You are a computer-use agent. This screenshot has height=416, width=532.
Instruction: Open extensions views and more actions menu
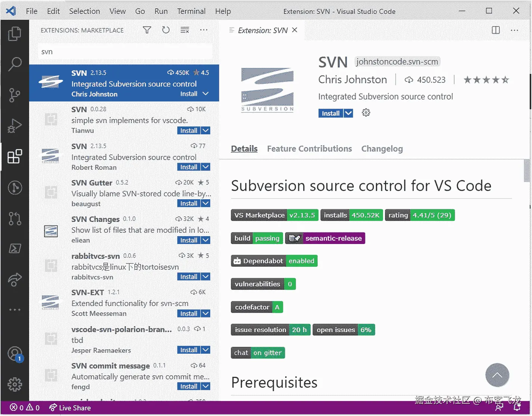[x=203, y=30]
